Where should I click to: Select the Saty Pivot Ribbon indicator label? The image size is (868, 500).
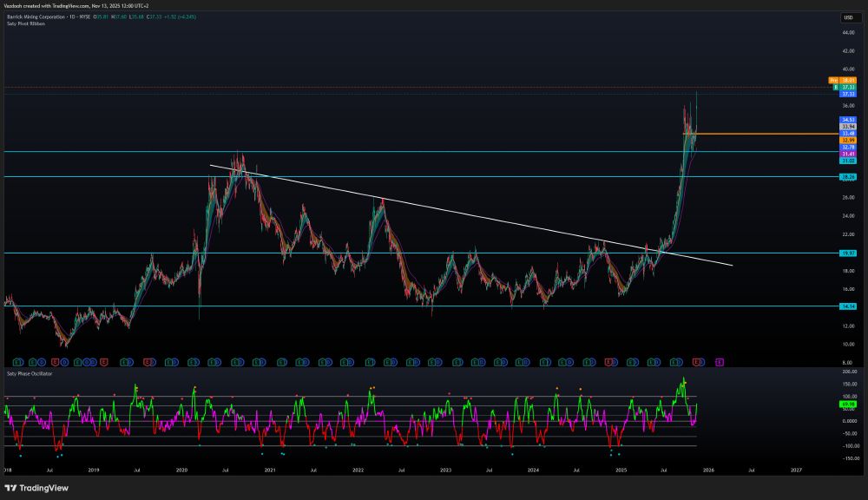[x=26, y=23]
